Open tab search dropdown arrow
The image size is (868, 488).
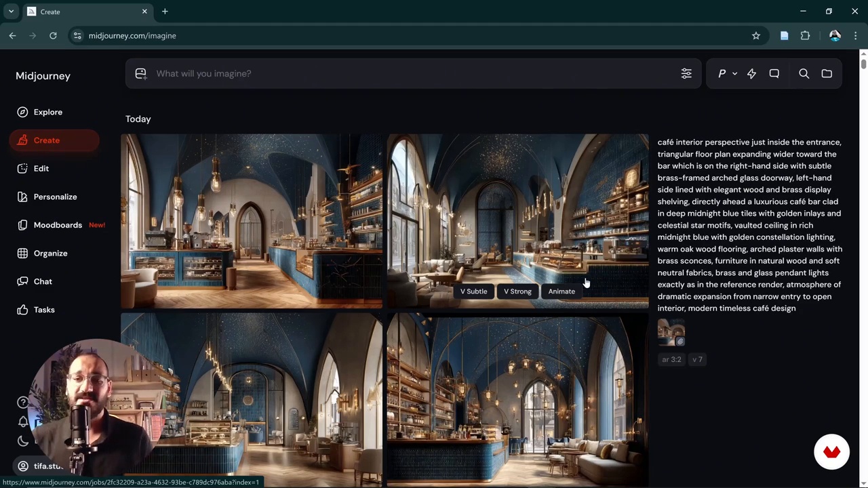click(x=11, y=12)
